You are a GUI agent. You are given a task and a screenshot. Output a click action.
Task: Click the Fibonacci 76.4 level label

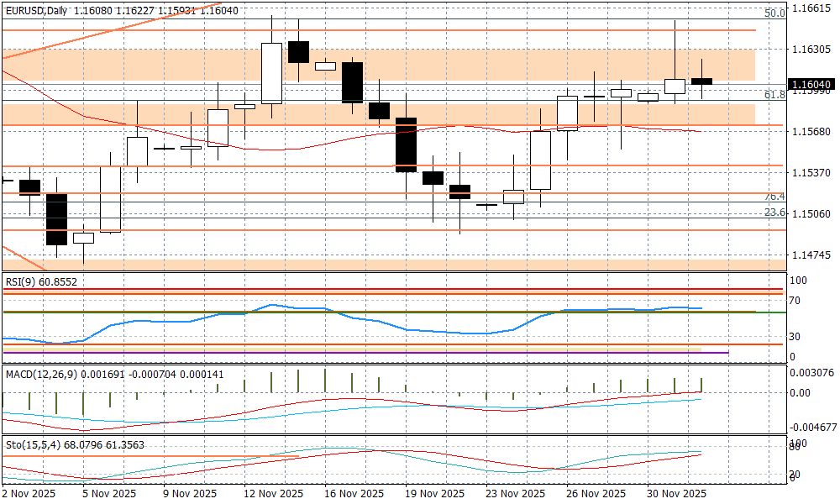tap(774, 196)
